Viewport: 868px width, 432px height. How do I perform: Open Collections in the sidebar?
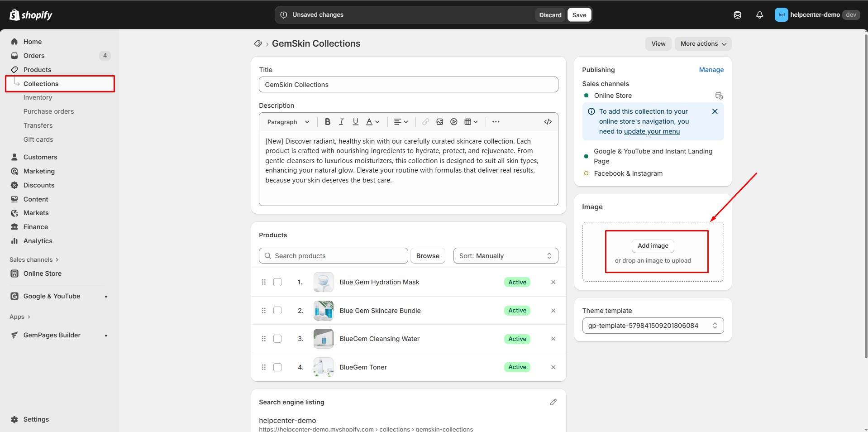click(x=41, y=84)
